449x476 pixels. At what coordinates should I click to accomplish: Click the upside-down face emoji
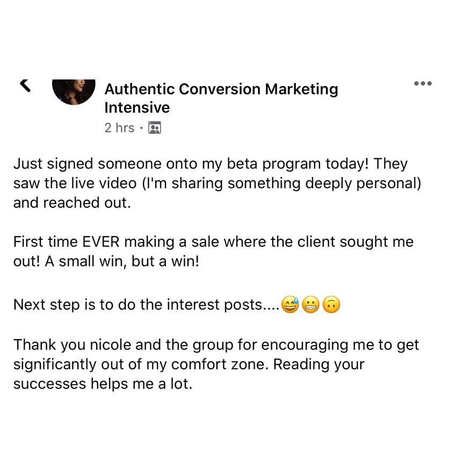pyautogui.click(x=331, y=305)
